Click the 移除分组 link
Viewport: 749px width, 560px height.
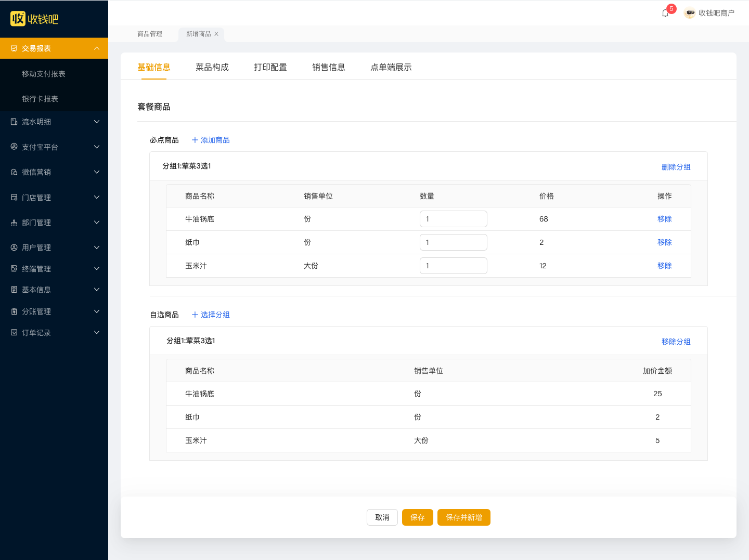tap(676, 342)
